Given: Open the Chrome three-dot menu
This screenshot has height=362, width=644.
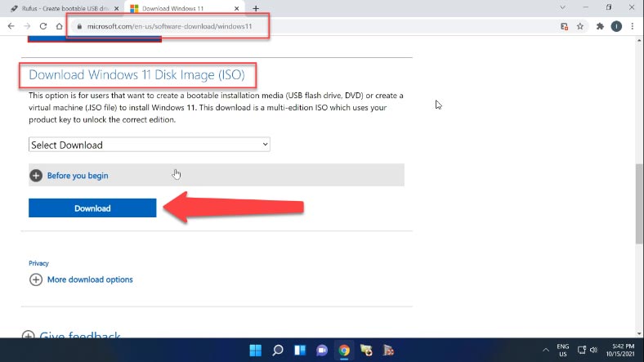Looking at the screenshot, I should pyautogui.click(x=633, y=26).
